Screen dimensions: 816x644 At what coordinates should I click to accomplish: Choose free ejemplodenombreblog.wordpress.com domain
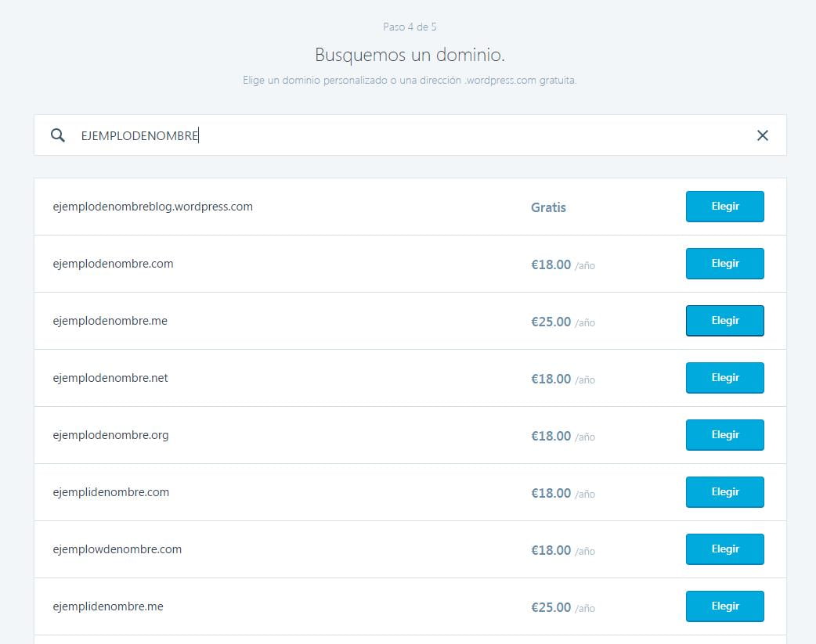(x=724, y=207)
